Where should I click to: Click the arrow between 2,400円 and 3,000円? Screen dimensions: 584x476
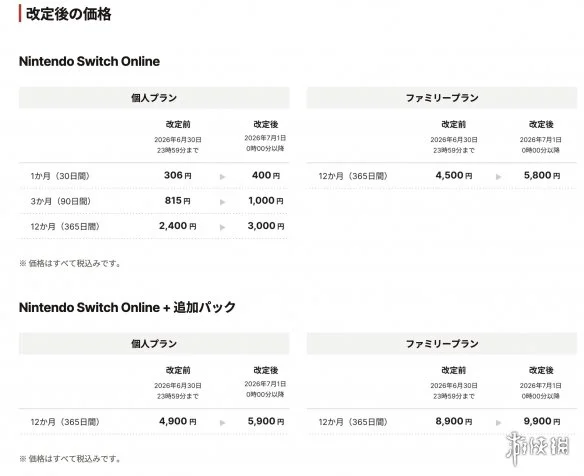(x=223, y=227)
